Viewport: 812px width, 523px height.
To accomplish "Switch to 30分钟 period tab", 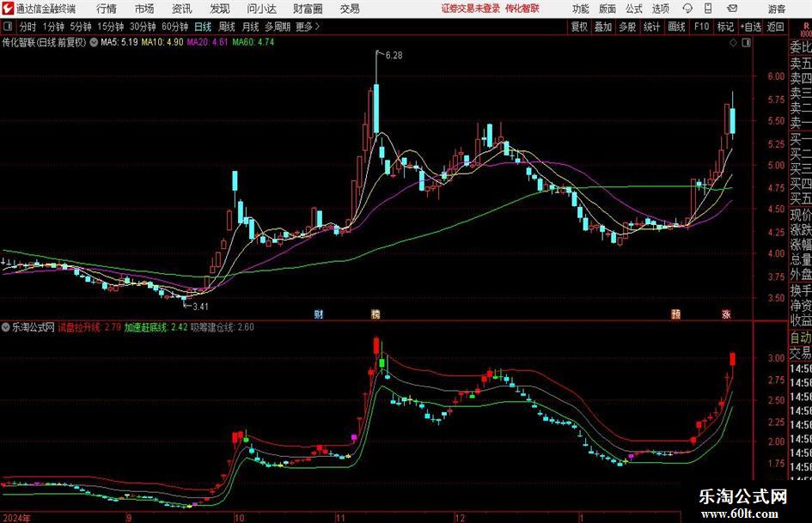I will click(x=143, y=27).
